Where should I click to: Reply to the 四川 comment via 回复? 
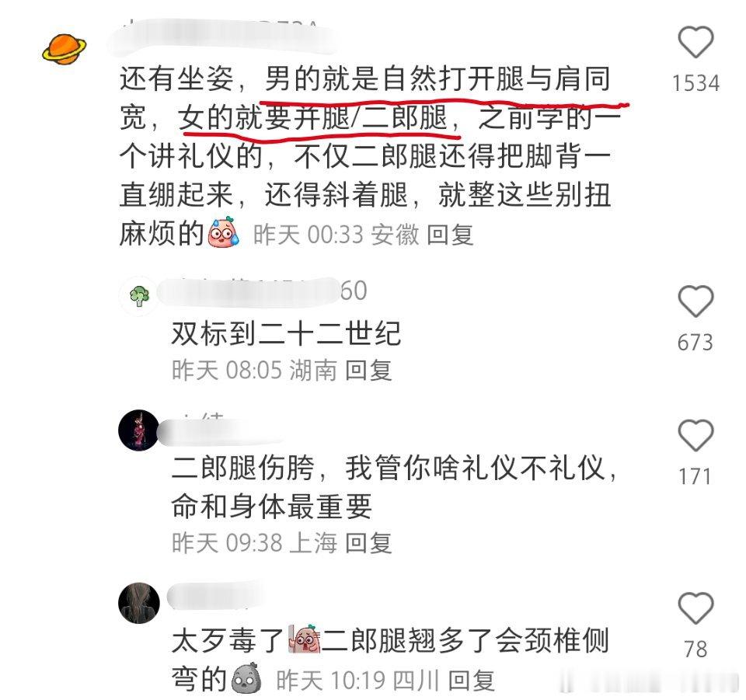471,681
